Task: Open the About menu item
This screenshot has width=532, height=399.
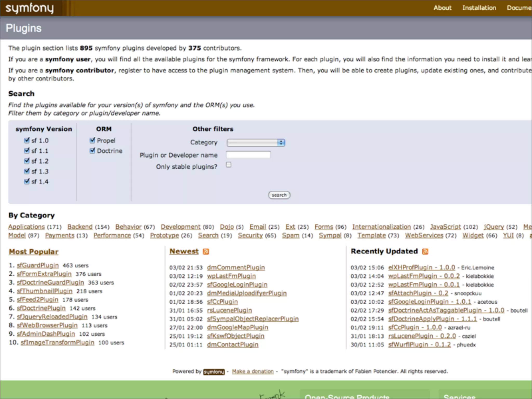Action: [442, 8]
